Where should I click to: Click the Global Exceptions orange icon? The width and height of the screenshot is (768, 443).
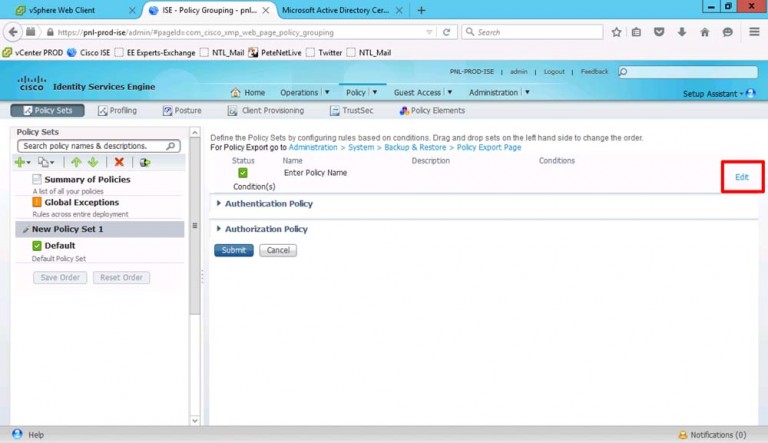pos(37,202)
